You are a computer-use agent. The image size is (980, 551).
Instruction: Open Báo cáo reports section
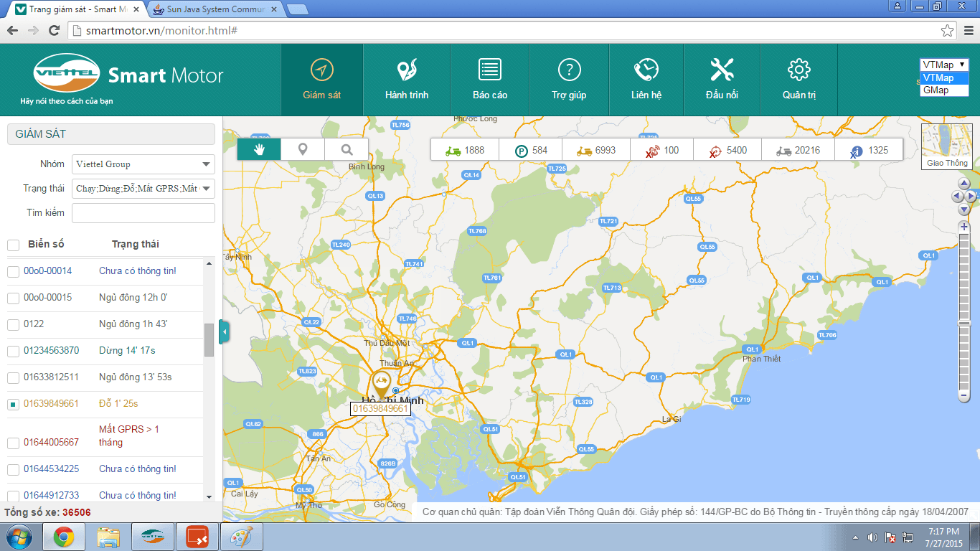point(490,80)
